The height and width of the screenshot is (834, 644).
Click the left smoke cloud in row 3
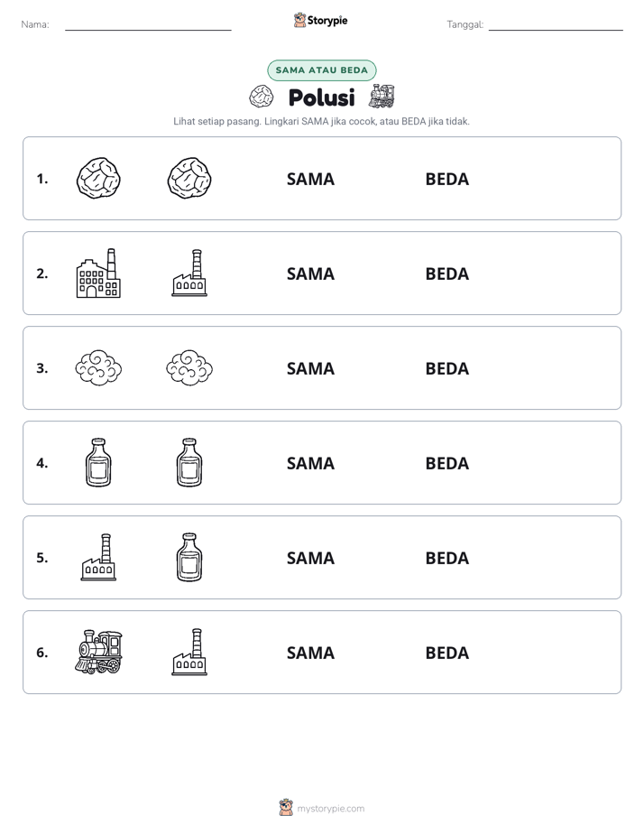tap(98, 367)
